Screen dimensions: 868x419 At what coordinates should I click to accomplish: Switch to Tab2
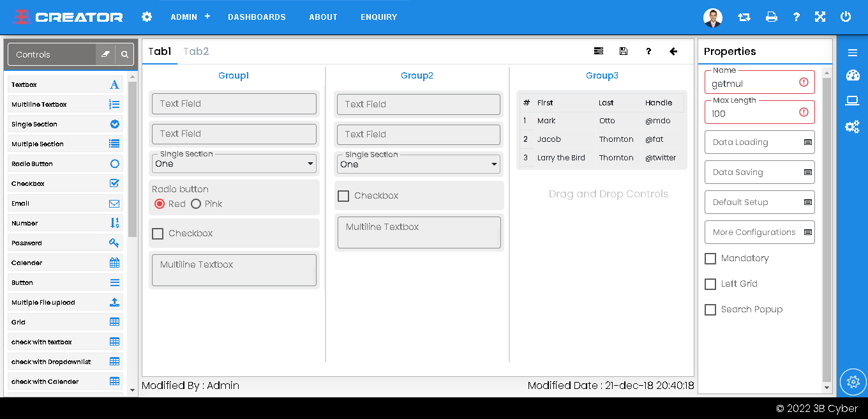196,52
